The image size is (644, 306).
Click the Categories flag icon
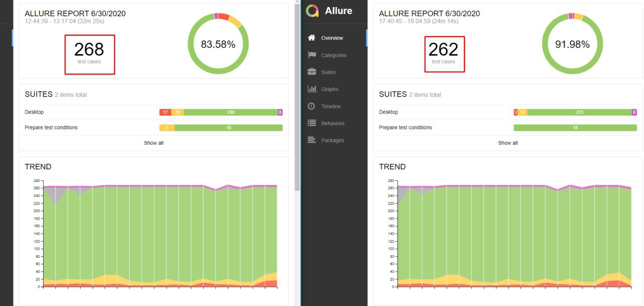click(311, 55)
